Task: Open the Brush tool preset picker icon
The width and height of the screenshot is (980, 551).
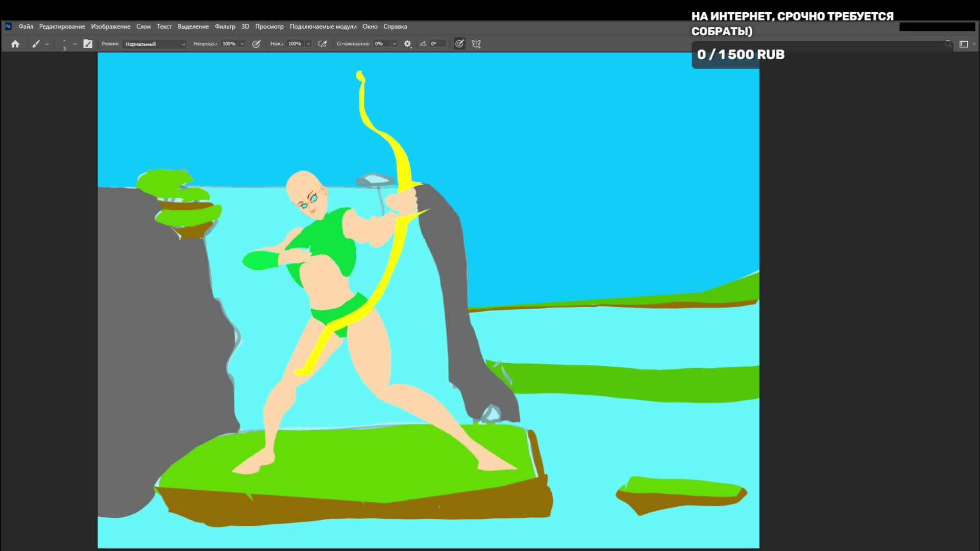Action: coord(36,44)
